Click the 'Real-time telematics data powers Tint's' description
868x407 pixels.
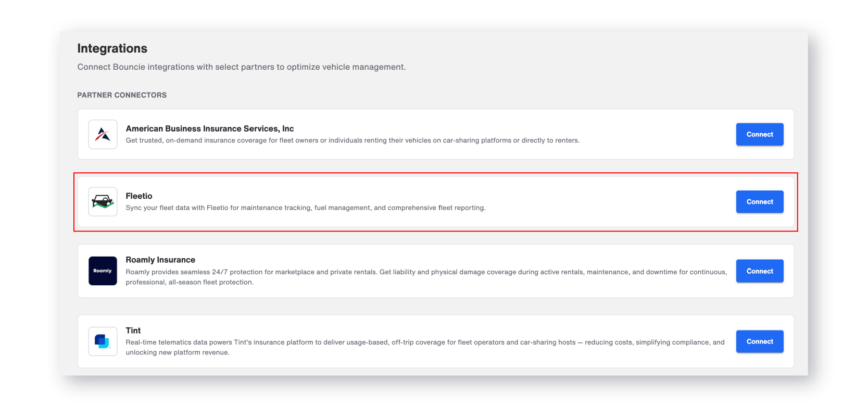(x=425, y=347)
